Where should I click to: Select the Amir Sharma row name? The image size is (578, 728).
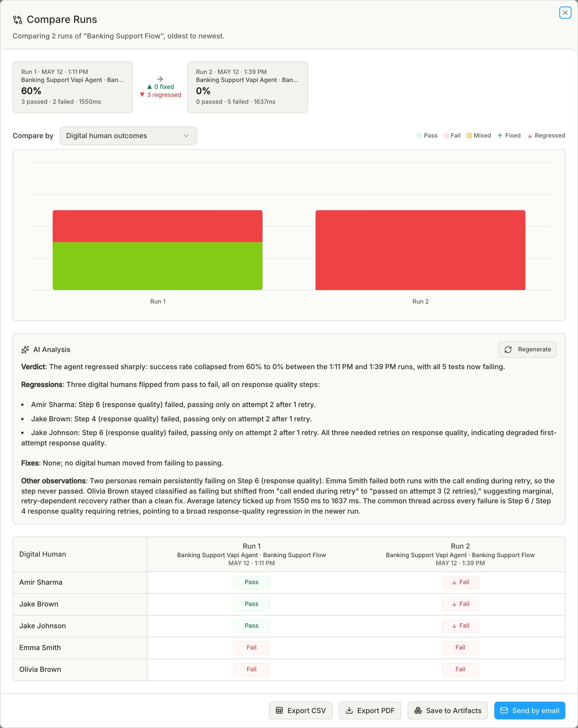point(41,582)
